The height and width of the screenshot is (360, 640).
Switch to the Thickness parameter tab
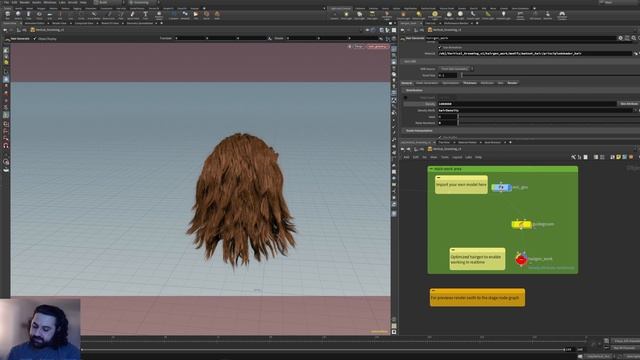click(x=470, y=83)
